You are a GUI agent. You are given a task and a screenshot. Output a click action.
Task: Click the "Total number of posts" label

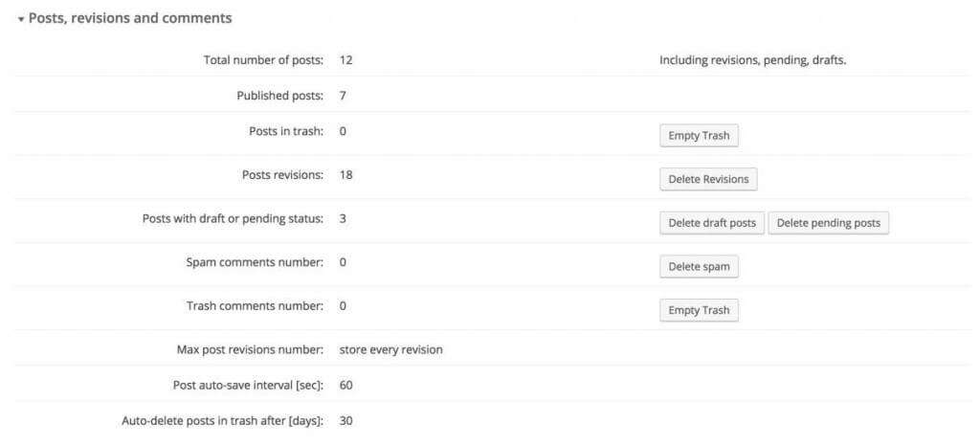[x=263, y=60]
